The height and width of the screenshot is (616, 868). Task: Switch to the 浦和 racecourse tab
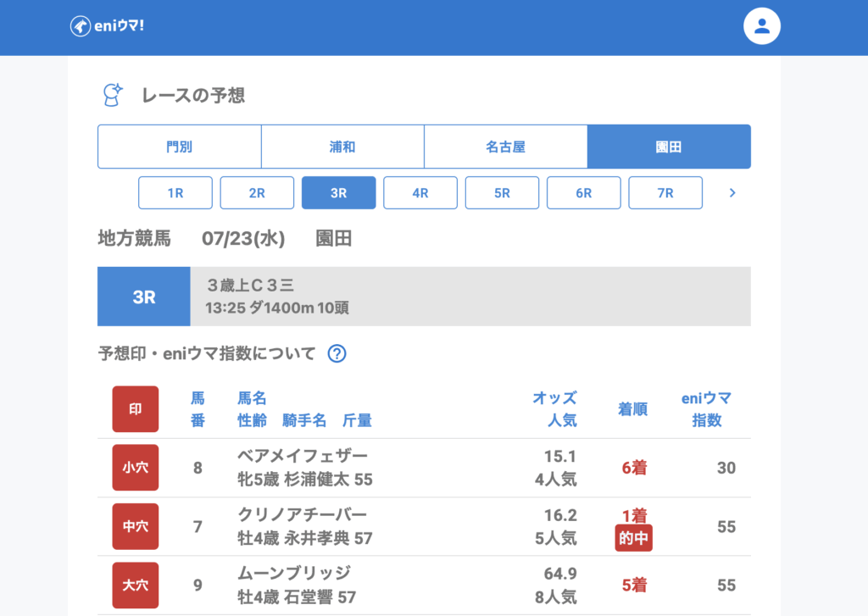click(x=342, y=147)
